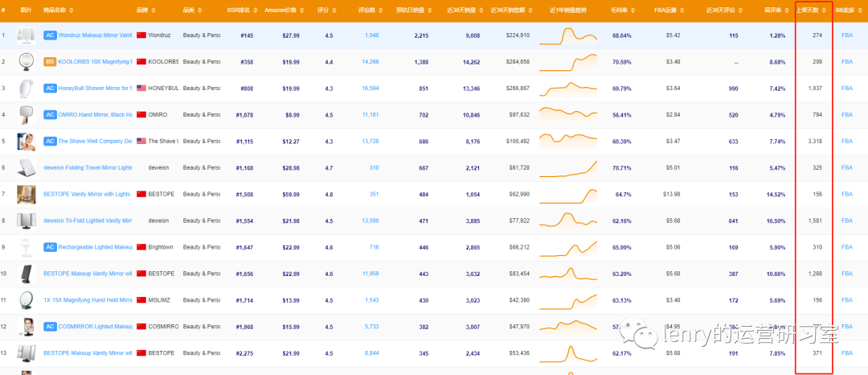The image size is (868, 375).
Task: Sort by FBA运费 column arrows
Action: tap(682, 10)
